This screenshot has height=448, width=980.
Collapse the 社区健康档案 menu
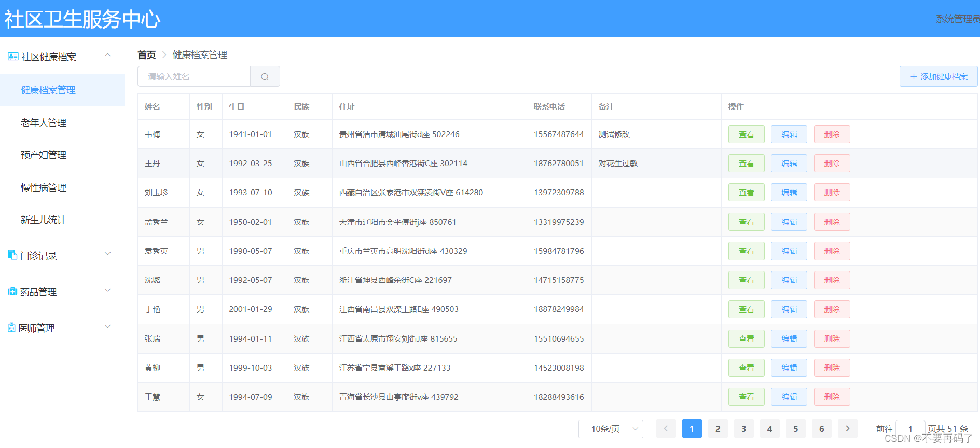(x=108, y=55)
